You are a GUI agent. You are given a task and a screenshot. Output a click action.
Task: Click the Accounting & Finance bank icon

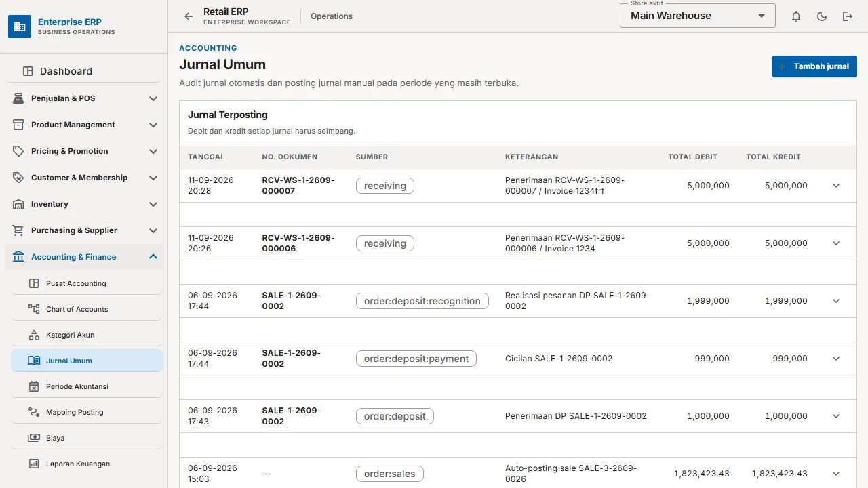18,257
